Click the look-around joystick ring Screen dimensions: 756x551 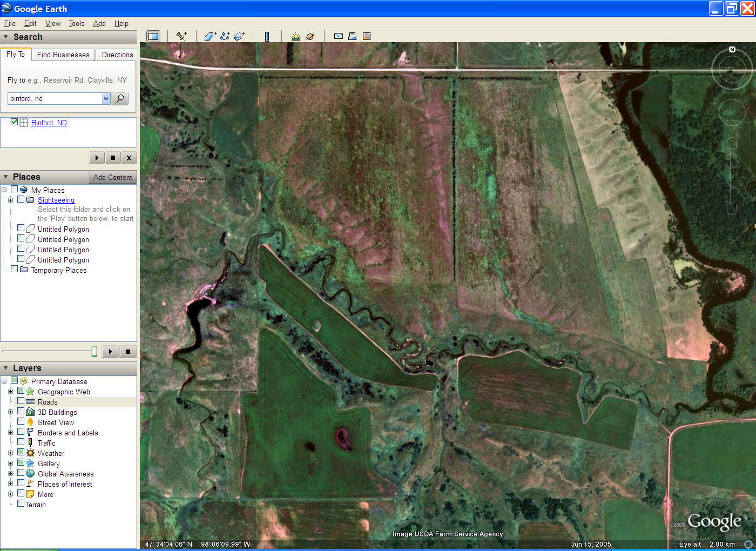point(732,69)
